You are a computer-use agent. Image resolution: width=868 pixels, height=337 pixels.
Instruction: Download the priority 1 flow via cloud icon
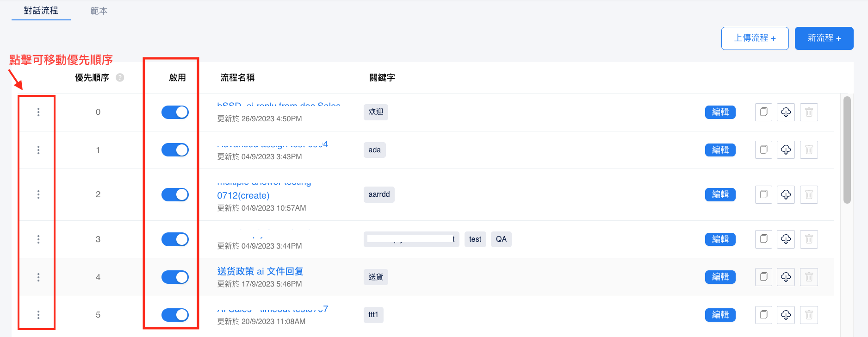786,150
